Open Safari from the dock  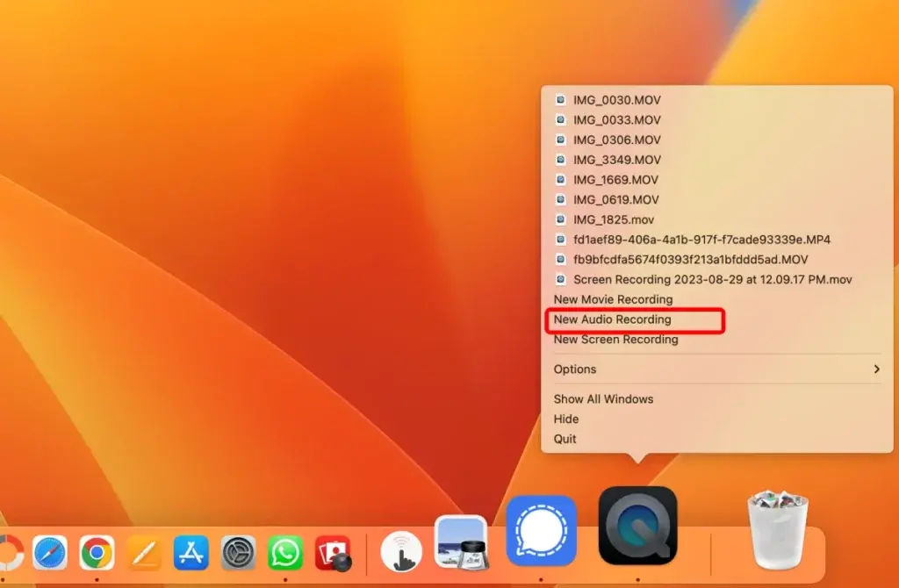[x=50, y=553]
